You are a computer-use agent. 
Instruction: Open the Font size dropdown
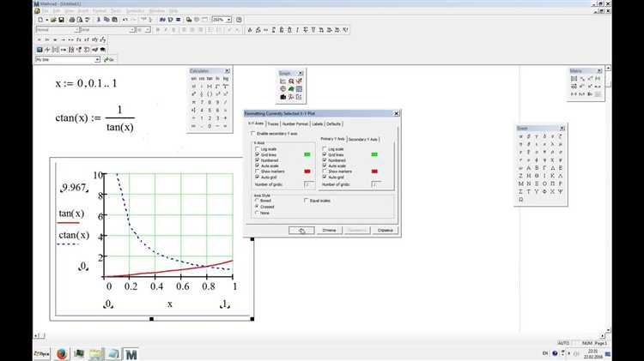[148, 30]
